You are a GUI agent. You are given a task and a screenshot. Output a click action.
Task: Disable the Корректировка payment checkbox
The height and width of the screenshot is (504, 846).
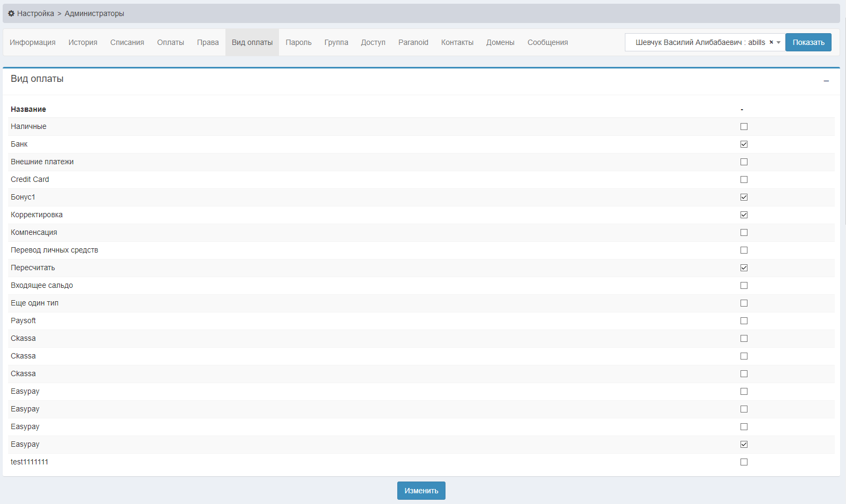pos(744,215)
